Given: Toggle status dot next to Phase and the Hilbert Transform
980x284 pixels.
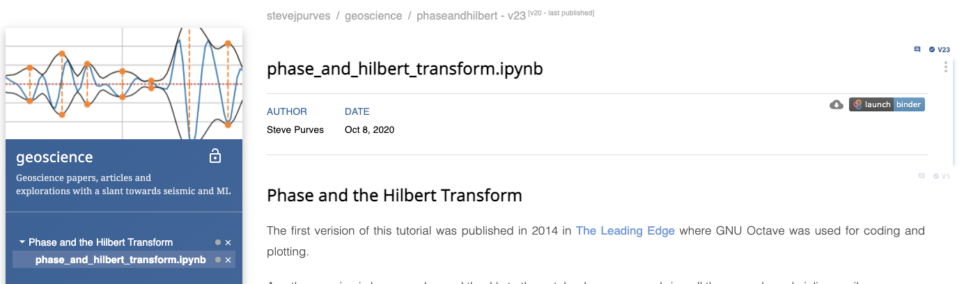Looking at the screenshot, I should [x=218, y=242].
